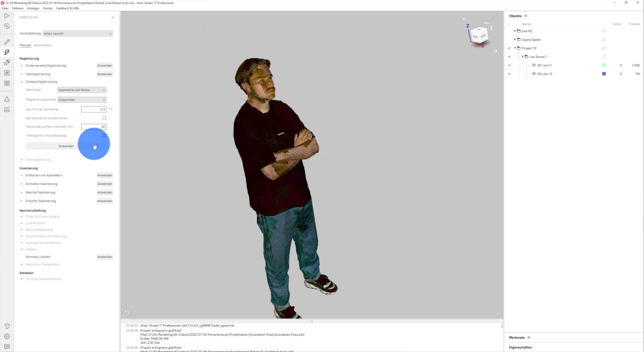Open the Editor pencil icon
The width and height of the screenshot is (644, 352).
pyautogui.click(x=7, y=42)
